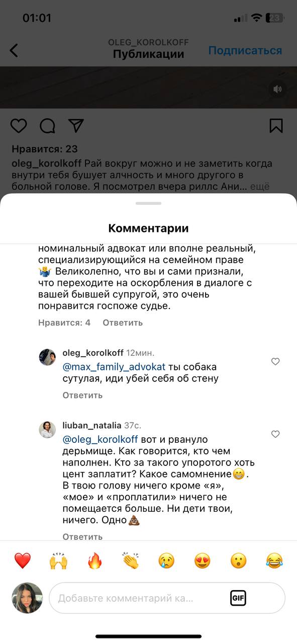The width and height of the screenshot is (297, 644).
Task: Send the clapping hands emoji reaction
Action: 130,560
